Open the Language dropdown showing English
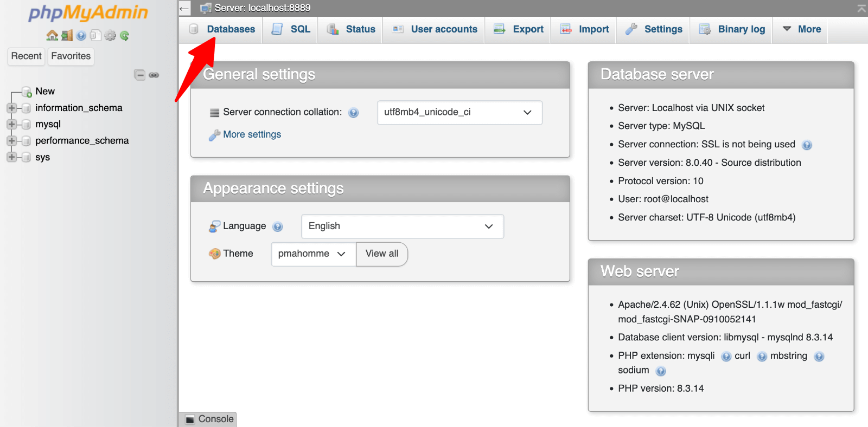The width and height of the screenshot is (868, 427). [403, 227]
